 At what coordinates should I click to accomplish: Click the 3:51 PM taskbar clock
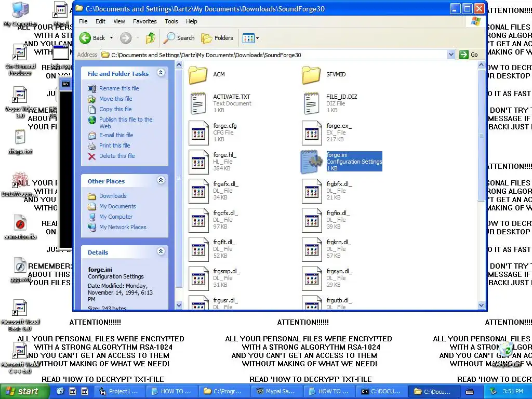513,392
